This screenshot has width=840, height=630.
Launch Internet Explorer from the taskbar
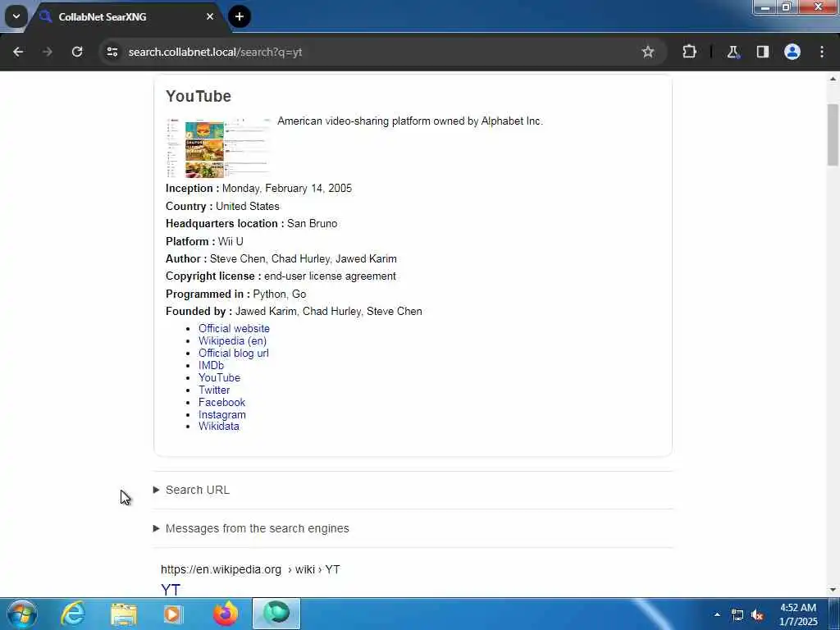point(73,614)
